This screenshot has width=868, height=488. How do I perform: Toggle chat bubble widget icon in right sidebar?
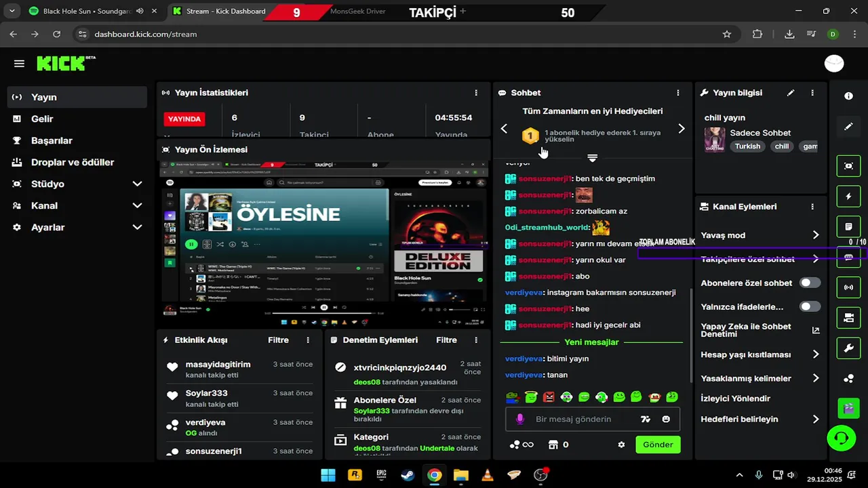(848, 257)
